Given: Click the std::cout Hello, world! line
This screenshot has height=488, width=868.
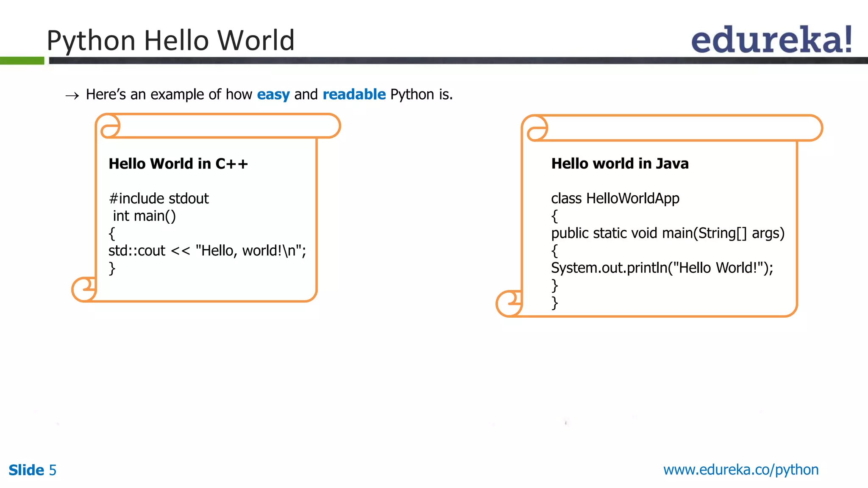Looking at the screenshot, I should click(x=207, y=251).
